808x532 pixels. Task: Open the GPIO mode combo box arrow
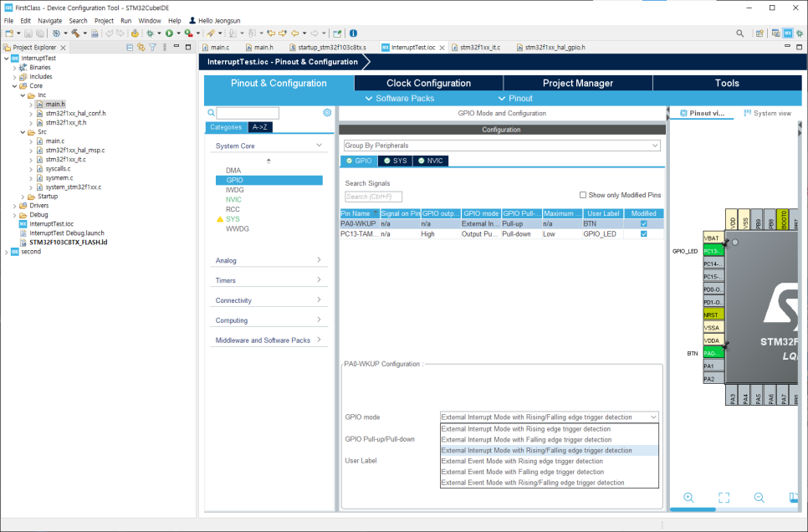point(653,417)
